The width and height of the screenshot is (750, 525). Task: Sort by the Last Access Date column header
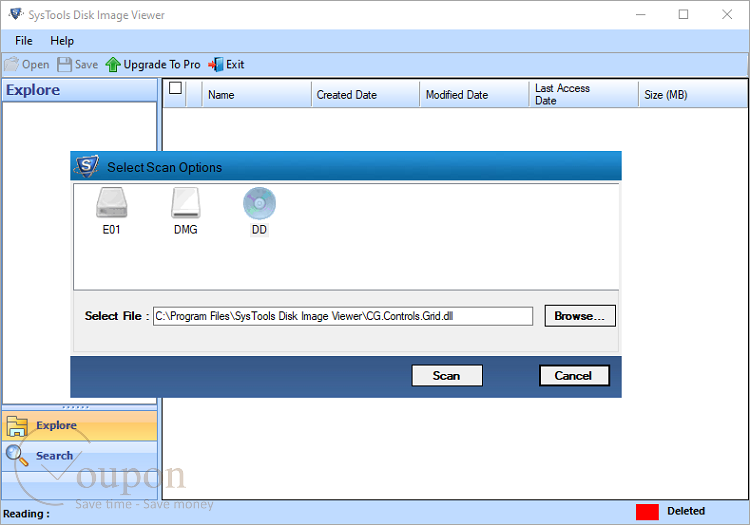tap(584, 95)
